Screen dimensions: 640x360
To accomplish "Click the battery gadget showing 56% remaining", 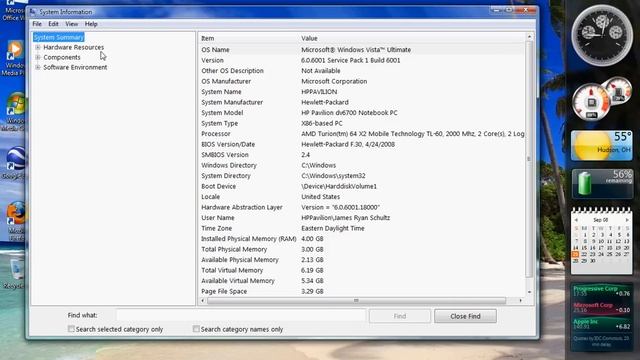I will [602, 184].
